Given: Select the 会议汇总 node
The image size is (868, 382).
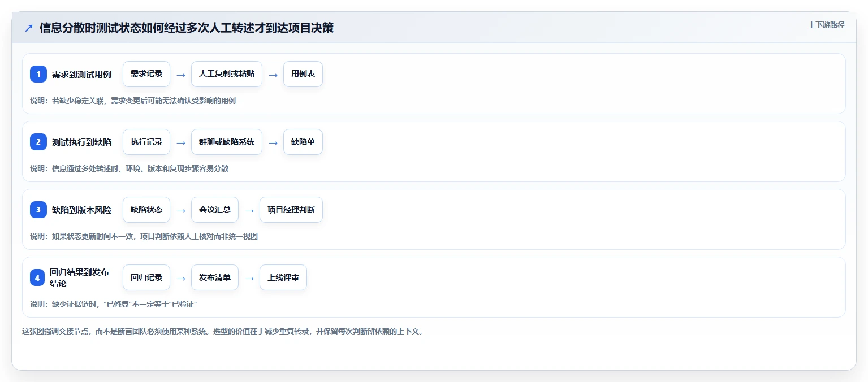Looking at the screenshot, I should tap(215, 210).
